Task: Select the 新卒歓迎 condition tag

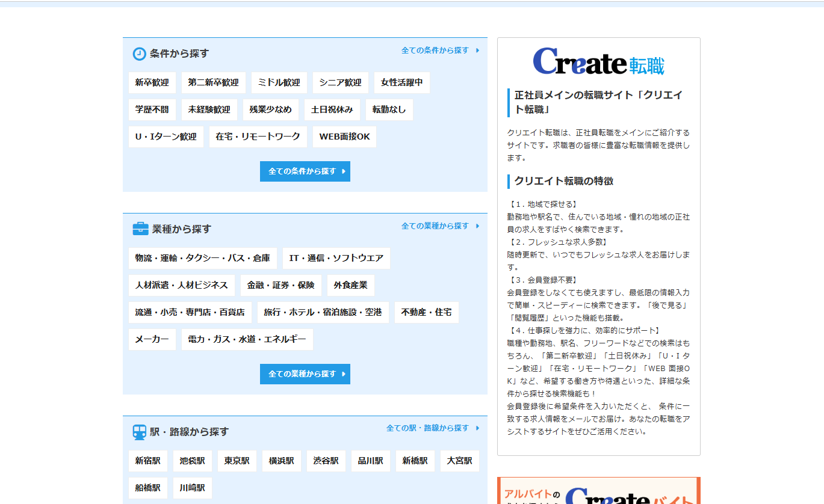Action: (152, 83)
